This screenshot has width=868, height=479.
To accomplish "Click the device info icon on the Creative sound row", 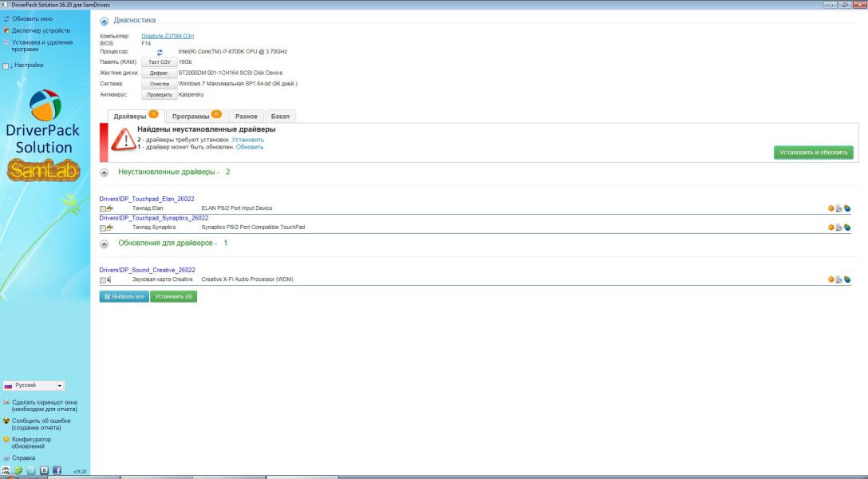I will point(839,279).
